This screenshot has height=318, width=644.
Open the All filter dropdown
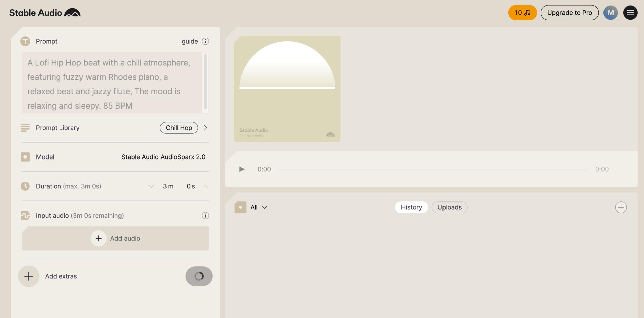[259, 207]
